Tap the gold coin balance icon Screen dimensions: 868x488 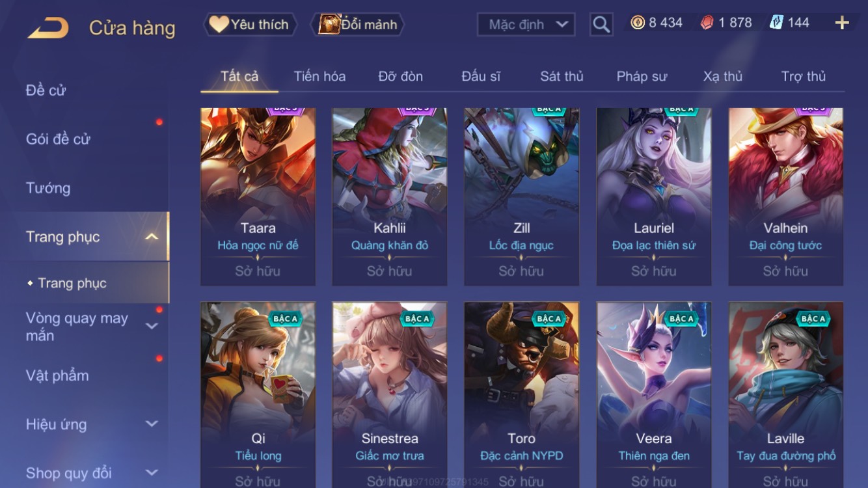[x=638, y=23]
